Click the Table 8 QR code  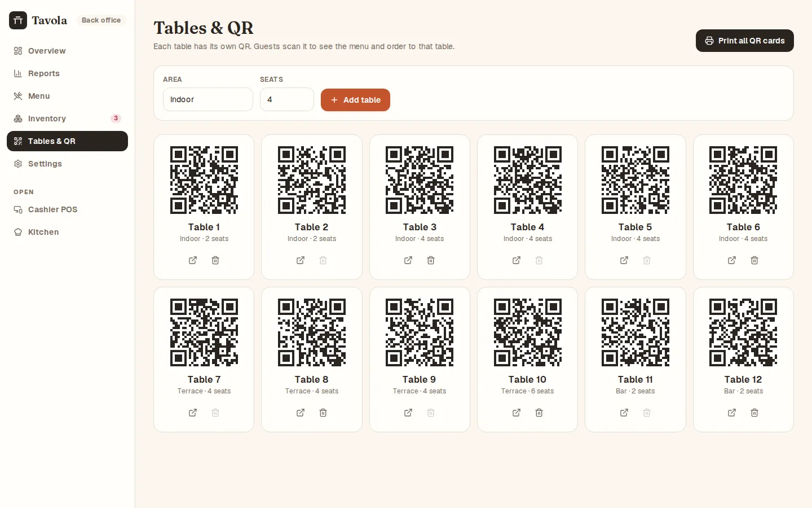312,332
